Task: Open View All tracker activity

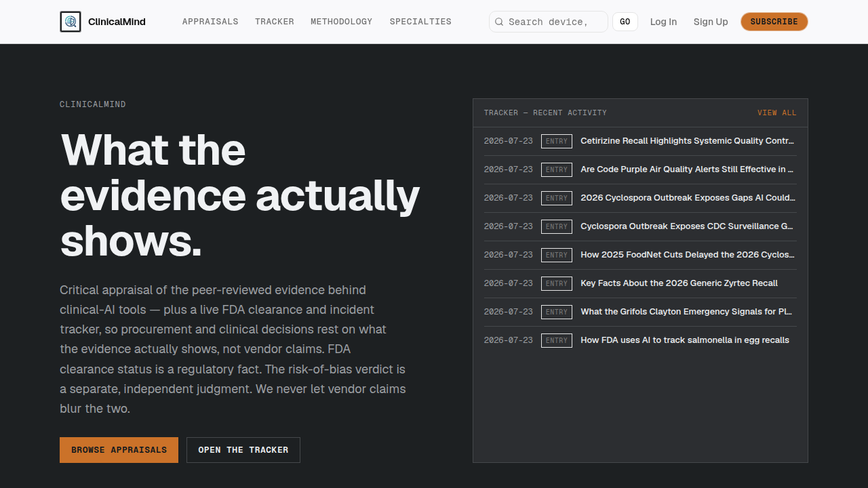Action: point(777,113)
